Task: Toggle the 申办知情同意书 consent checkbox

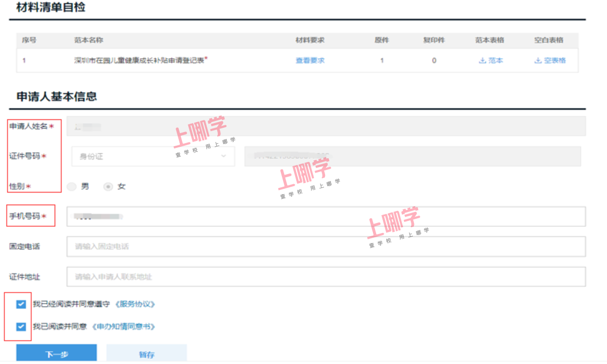Action: [21, 327]
